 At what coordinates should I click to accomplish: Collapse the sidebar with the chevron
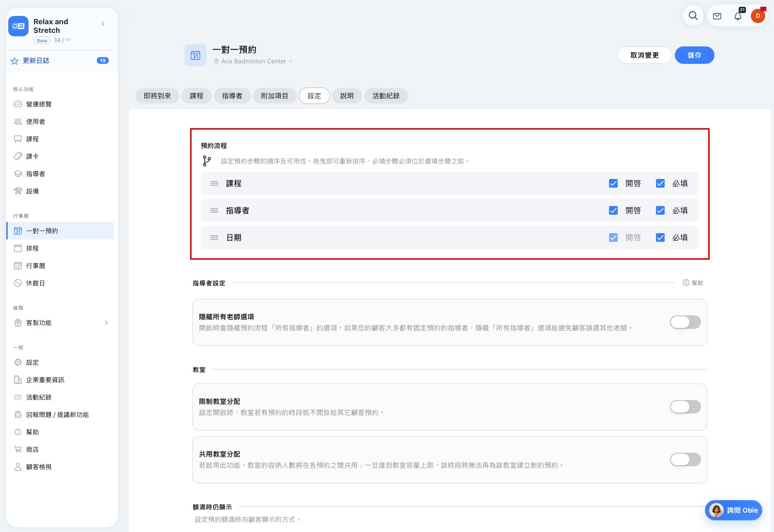pos(103,24)
